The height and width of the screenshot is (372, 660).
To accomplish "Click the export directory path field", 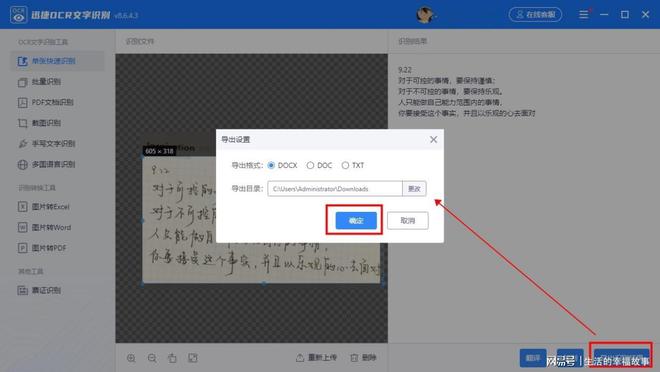I will (x=335, y=189).
